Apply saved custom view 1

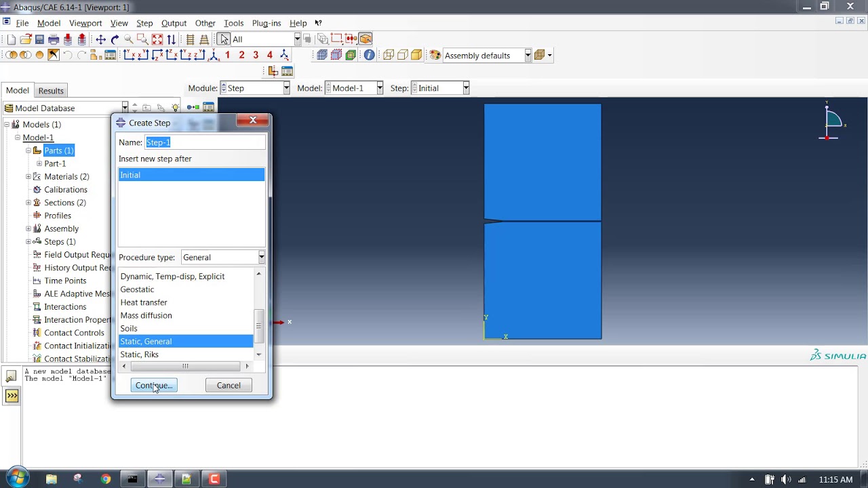tap(227, 56)
